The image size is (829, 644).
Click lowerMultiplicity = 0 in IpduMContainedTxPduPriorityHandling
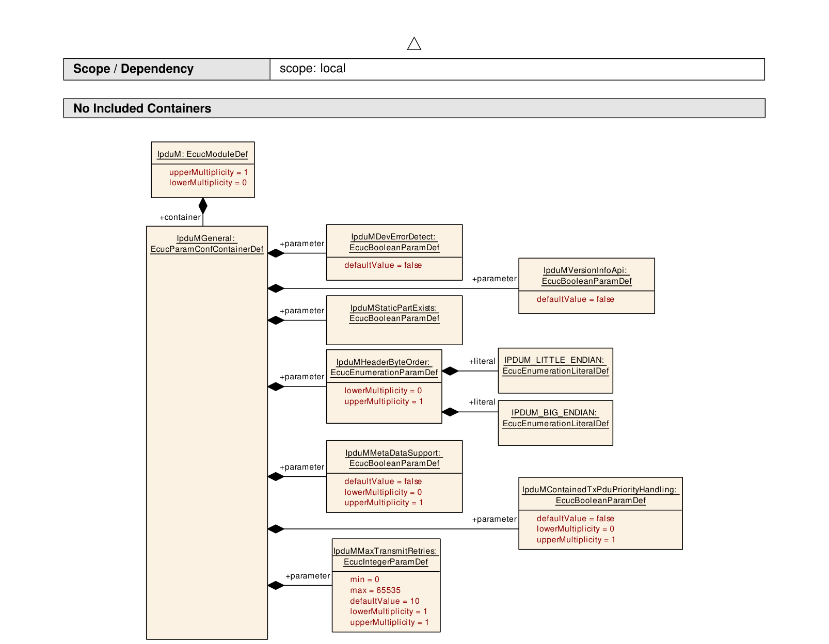pyautogui.click(x=575, y=529)
